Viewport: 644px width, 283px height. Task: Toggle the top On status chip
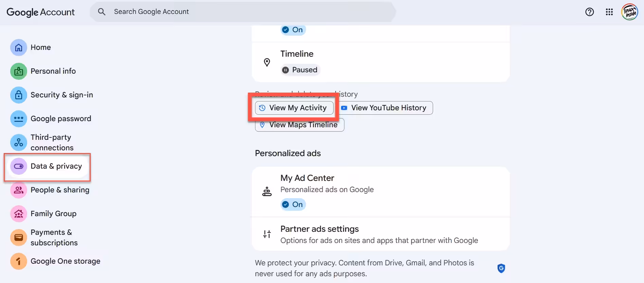click(293, 30)
